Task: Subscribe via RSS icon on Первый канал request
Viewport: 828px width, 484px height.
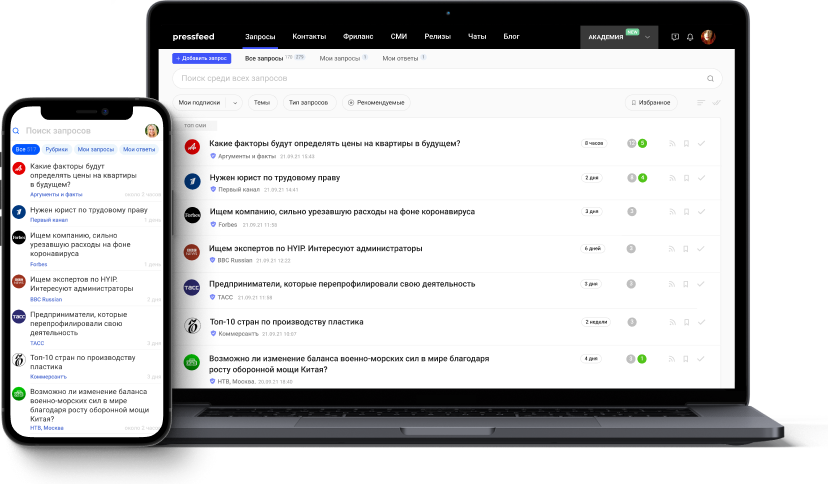Action: click(671, 178)
